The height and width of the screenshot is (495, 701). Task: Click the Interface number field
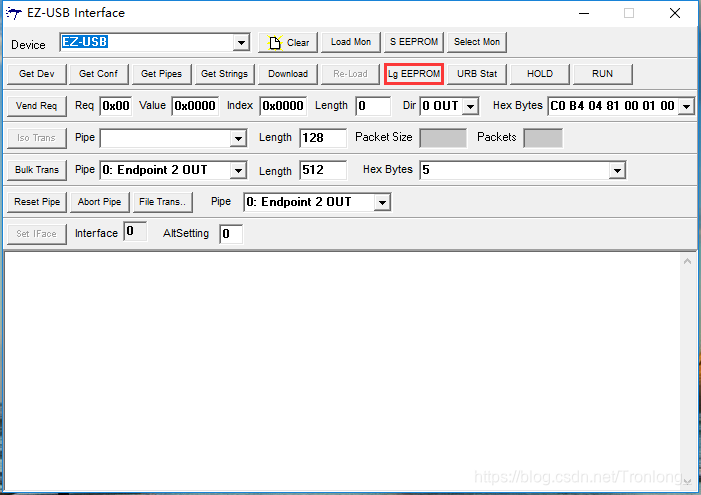point(135,231)
